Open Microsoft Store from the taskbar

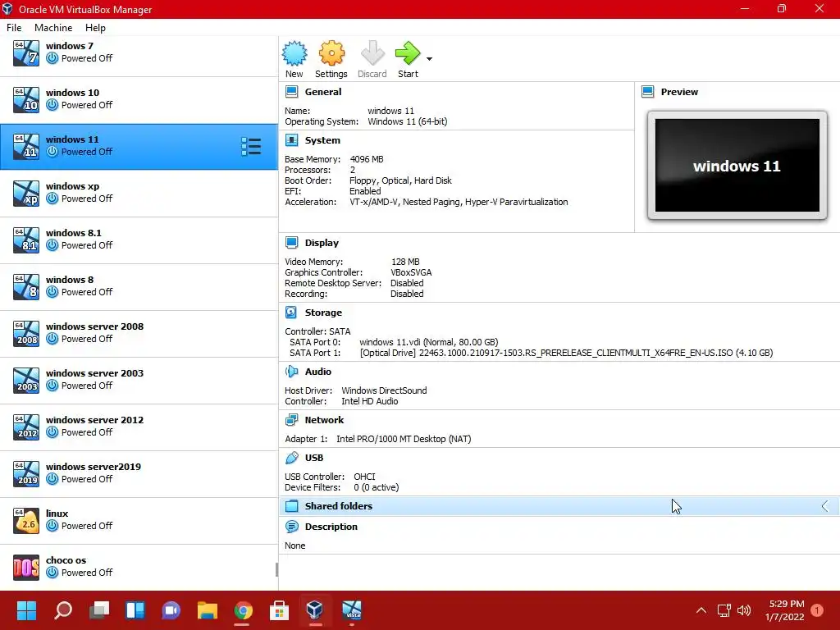click(279, 610)
